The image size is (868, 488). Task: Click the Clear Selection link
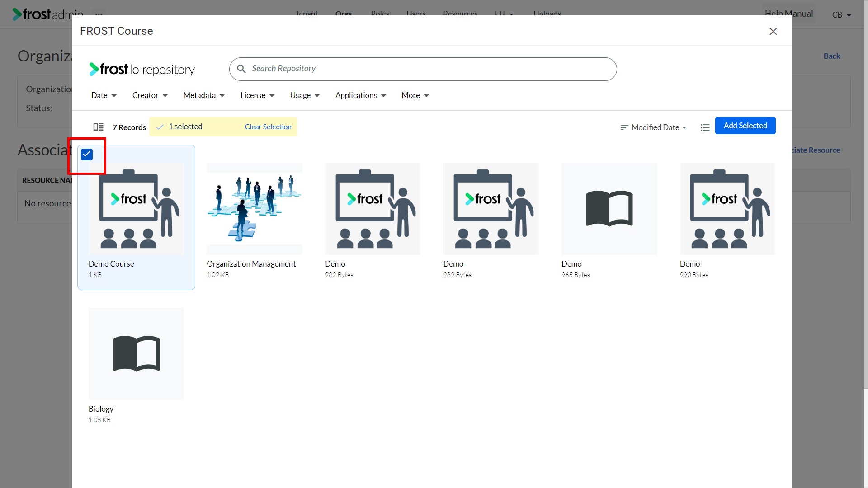pyautogui.click(x=268, y=127)
